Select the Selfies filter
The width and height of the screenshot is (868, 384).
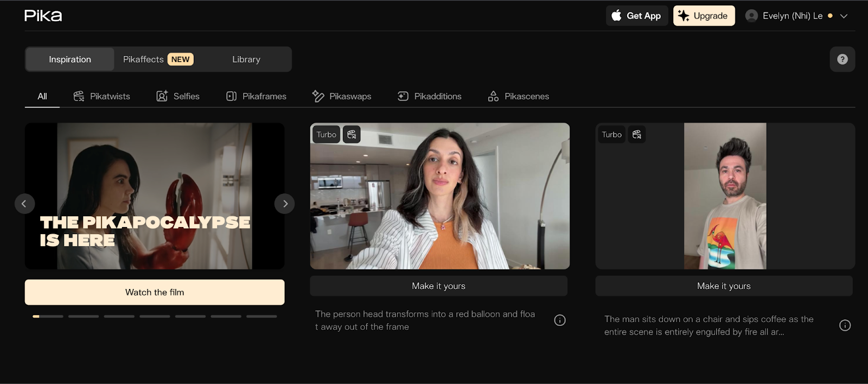pos(178,96)
